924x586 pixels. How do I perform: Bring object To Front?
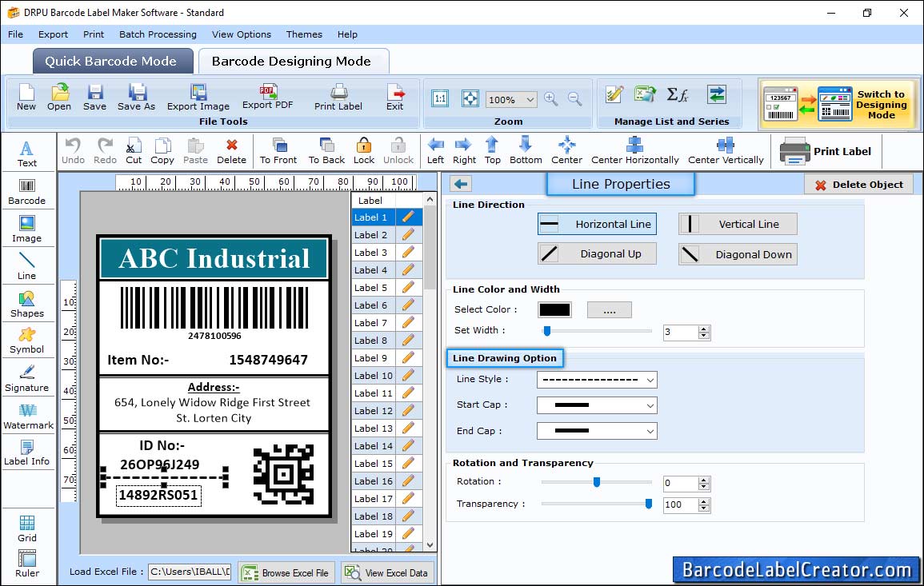278,151
